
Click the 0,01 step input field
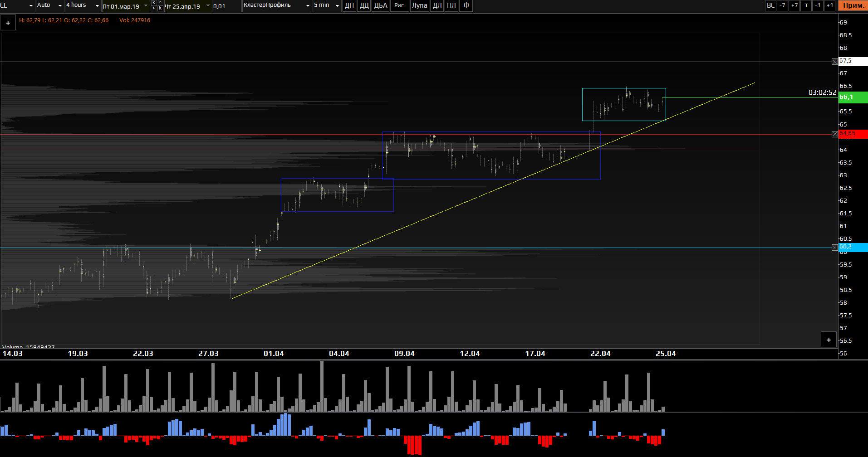tap(226, 6)
